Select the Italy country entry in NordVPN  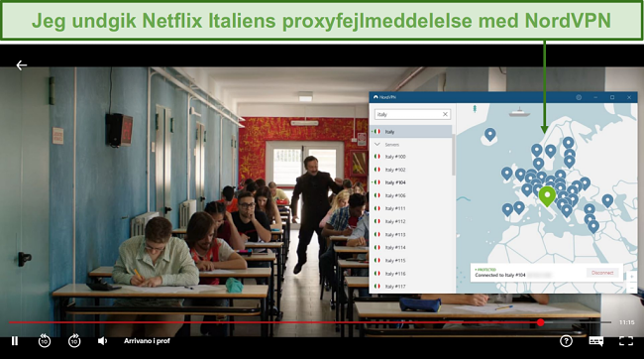pyautogui.click(x=411, y=132)
